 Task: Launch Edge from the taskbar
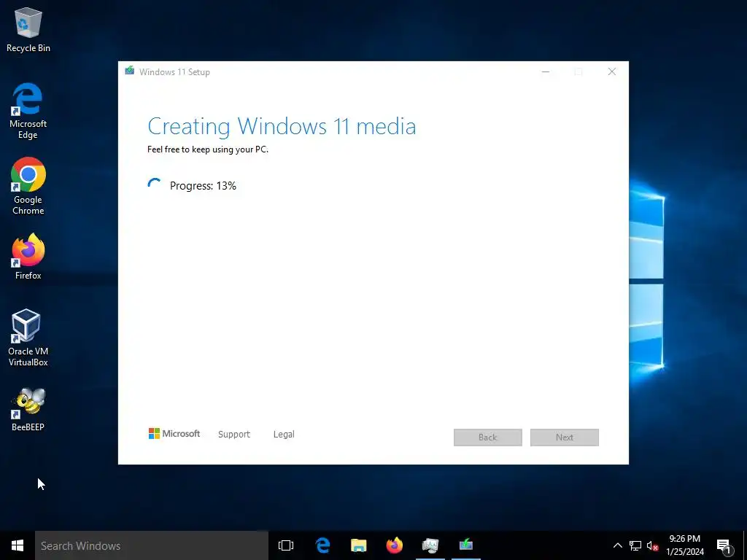click(x=322, y=545)
